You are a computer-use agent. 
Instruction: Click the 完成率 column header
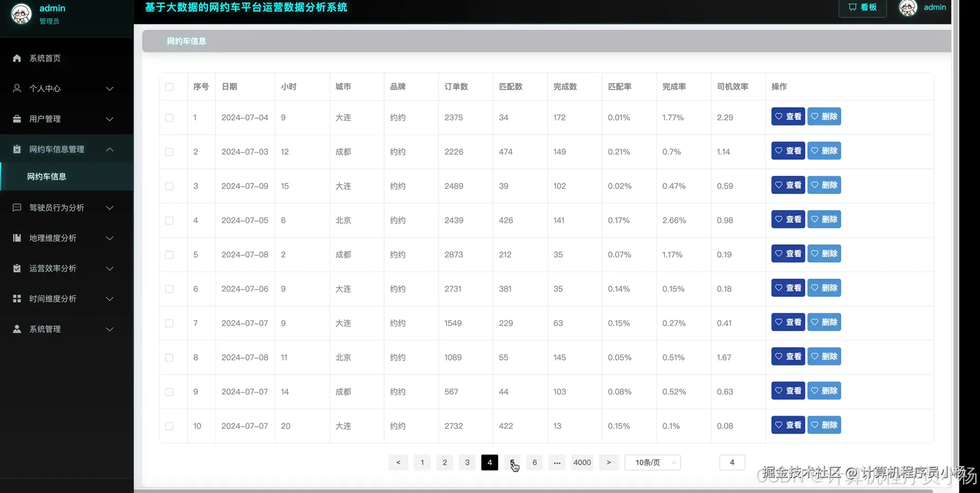674,86
